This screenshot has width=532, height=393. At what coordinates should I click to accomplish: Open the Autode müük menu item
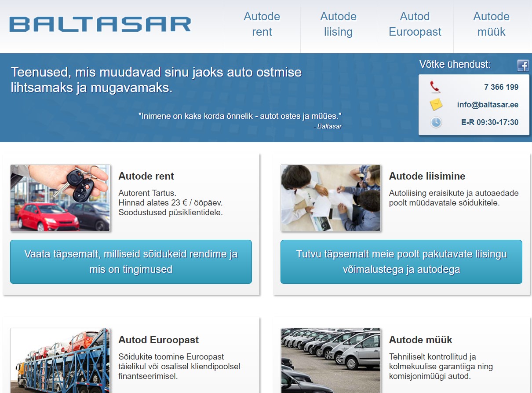pos(492,24)
